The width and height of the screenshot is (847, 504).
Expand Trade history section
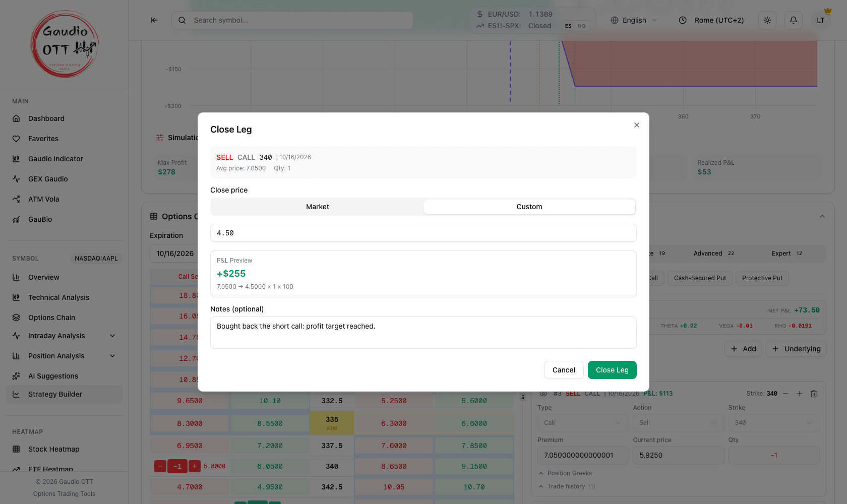tap(567, 486)
